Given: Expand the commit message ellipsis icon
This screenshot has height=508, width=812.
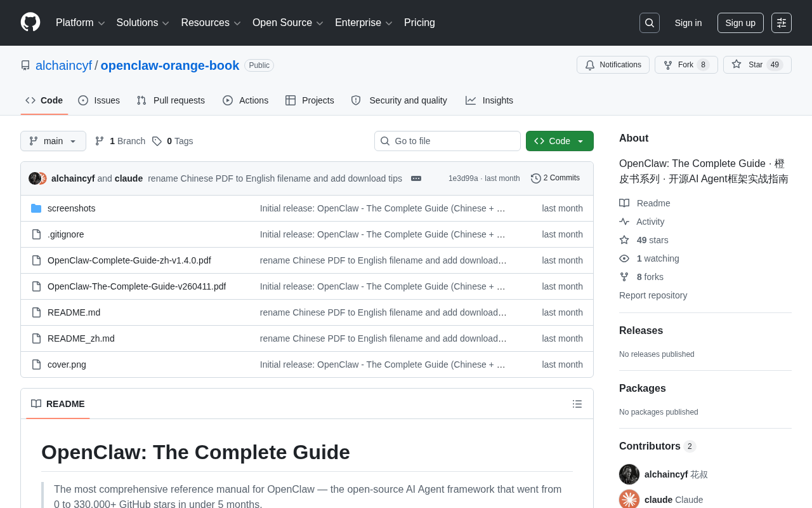Looking at the screenshot, I should coord(416,178).
